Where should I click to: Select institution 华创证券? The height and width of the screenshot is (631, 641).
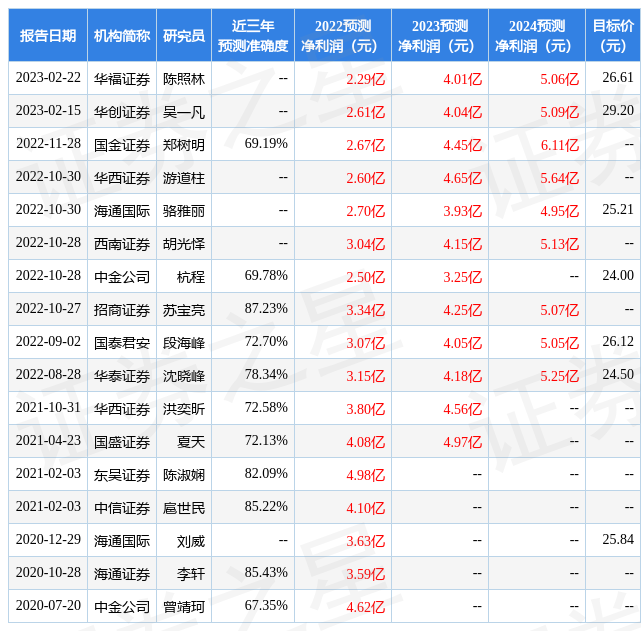coord(122,112)
